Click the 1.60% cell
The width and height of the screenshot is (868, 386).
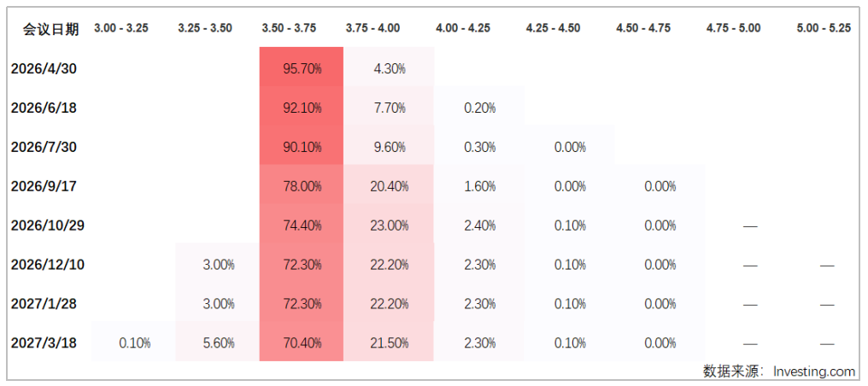[x=480, y=186]
